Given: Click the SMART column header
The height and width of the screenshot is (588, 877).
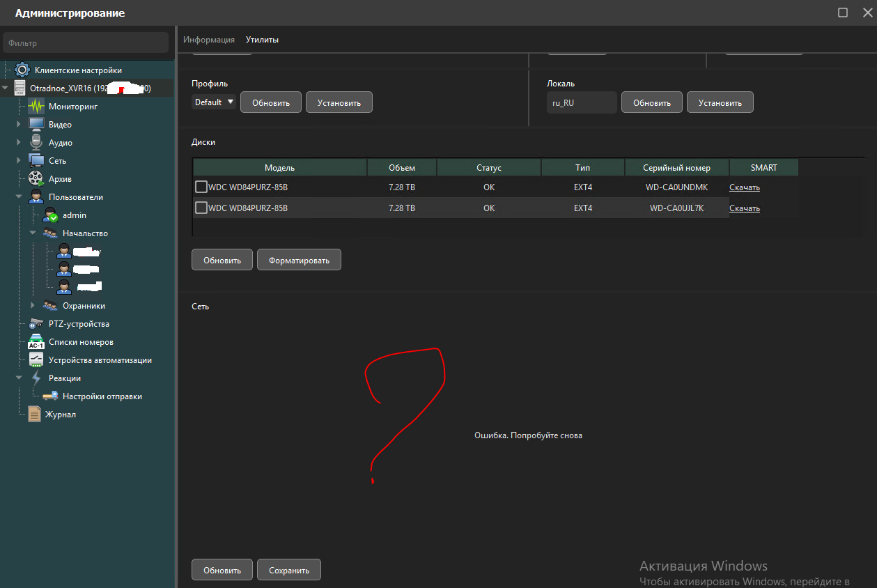Looking at the screenshot, I should [764, 167].
